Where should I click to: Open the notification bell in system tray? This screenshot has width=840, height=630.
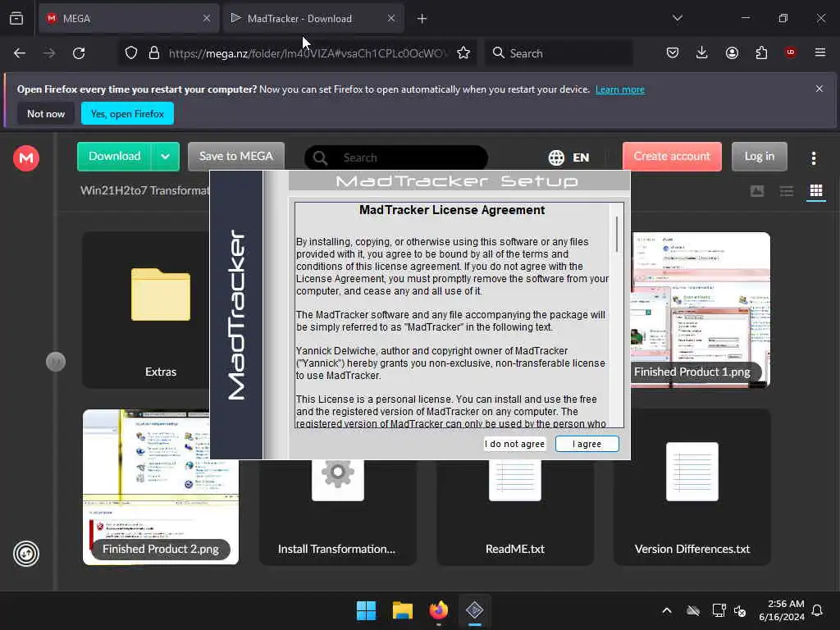coord(818,610)
